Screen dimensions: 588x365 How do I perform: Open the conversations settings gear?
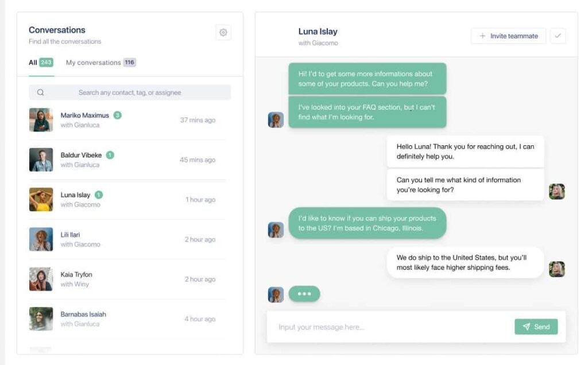(x=223, y=33)
